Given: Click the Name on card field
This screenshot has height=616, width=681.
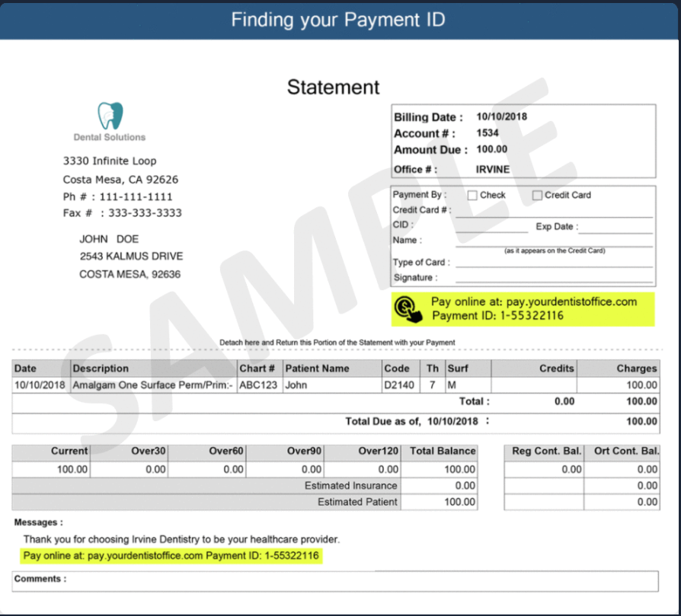Looking at the screenshot, I should click(555, 241).
